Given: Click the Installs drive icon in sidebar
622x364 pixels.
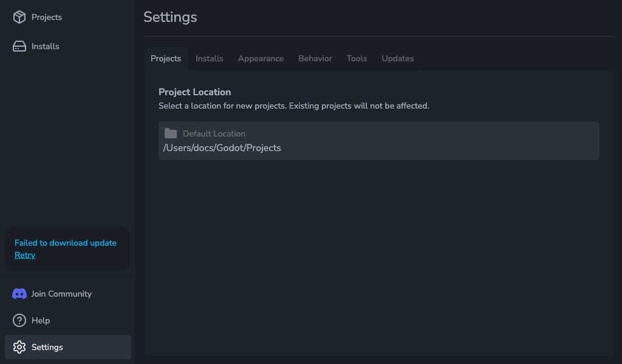Looking at the screenshot, I should (19, 46).
